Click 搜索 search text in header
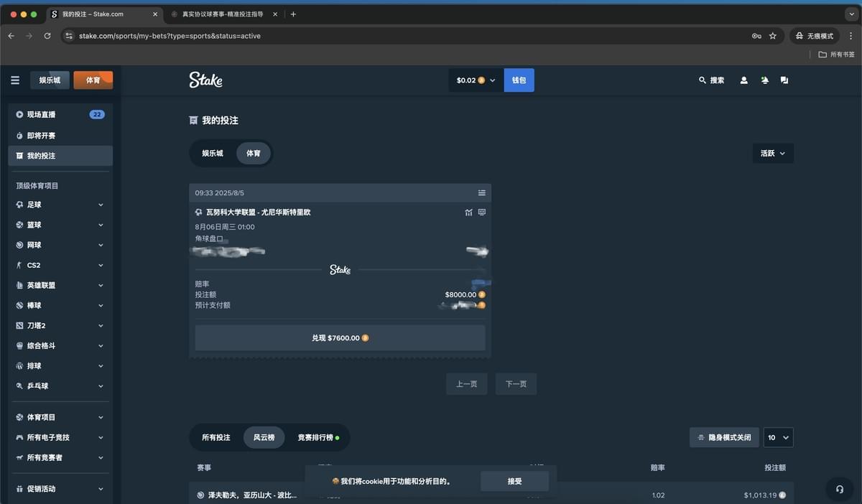 coord(717,80)
